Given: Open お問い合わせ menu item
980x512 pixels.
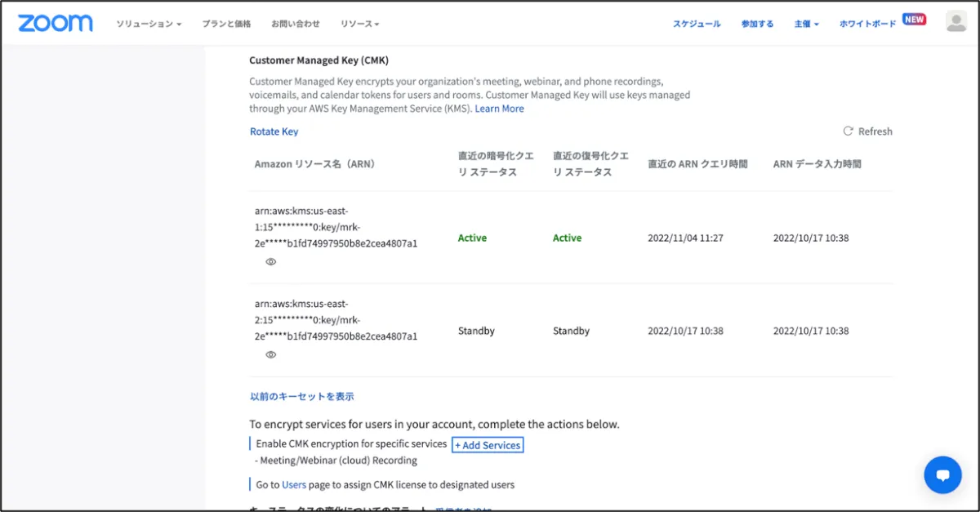Looking at the screenshot, I should (x=296, y=24).
